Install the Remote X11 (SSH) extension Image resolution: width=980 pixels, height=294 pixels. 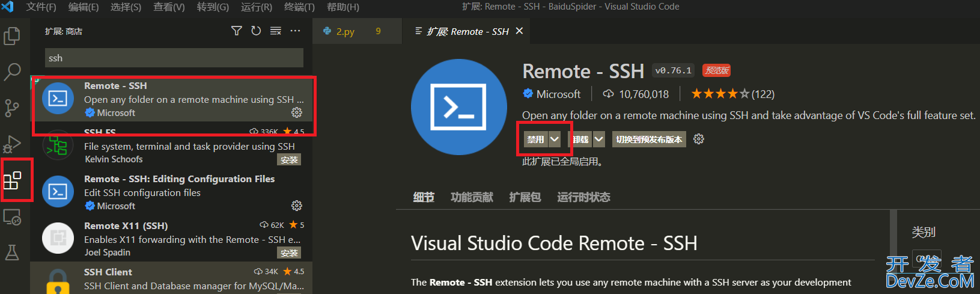pyautogui.click(x=289, y=253)
